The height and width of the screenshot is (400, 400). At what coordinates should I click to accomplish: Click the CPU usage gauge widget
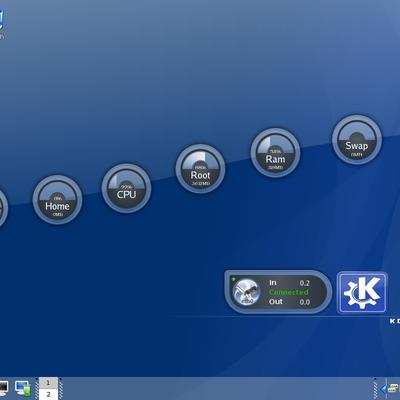[126, 188]
